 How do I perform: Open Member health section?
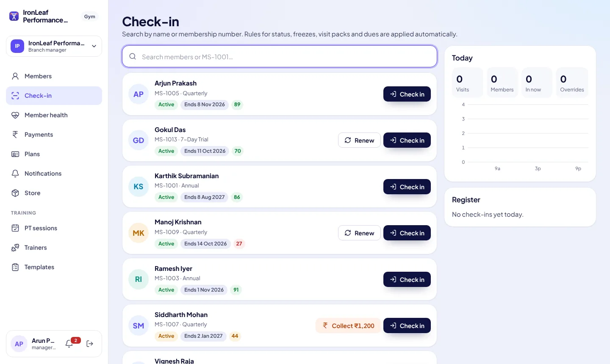point(54,115)
